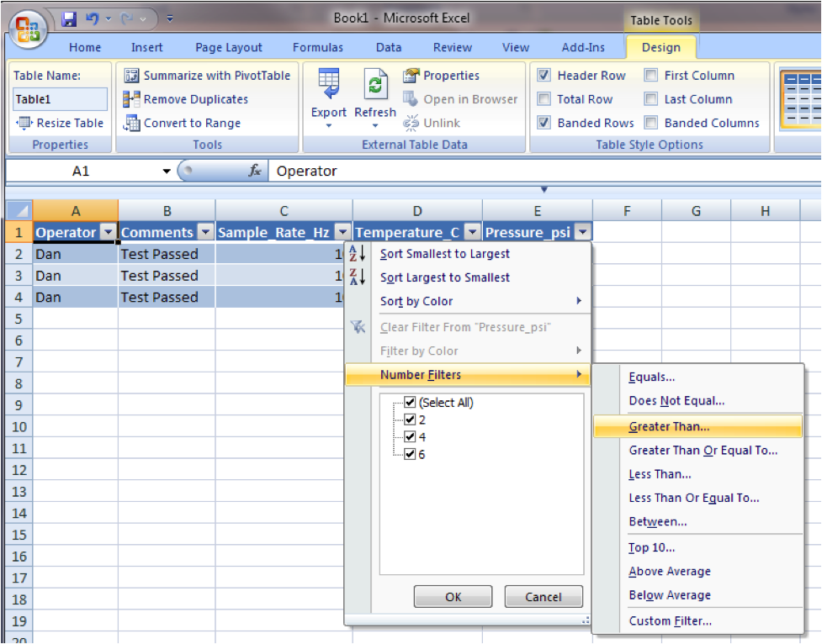Click OK to apply the filter

453,597
